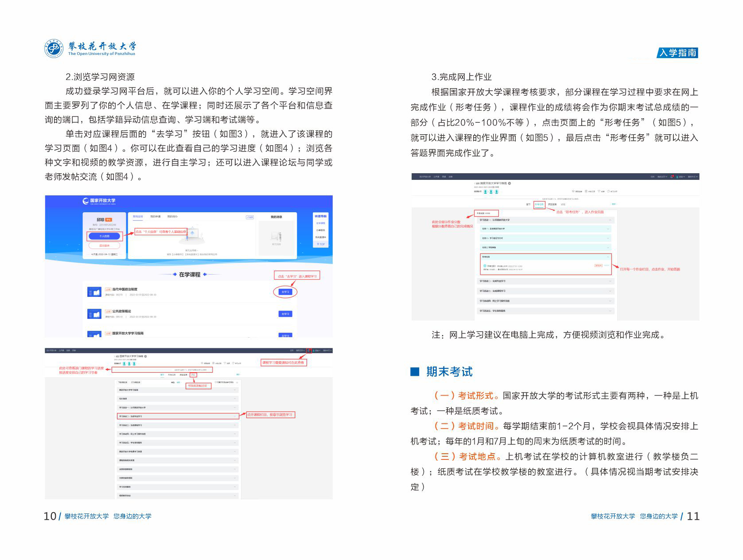Select the 讨论 tab on the course page

pos(193,375)
